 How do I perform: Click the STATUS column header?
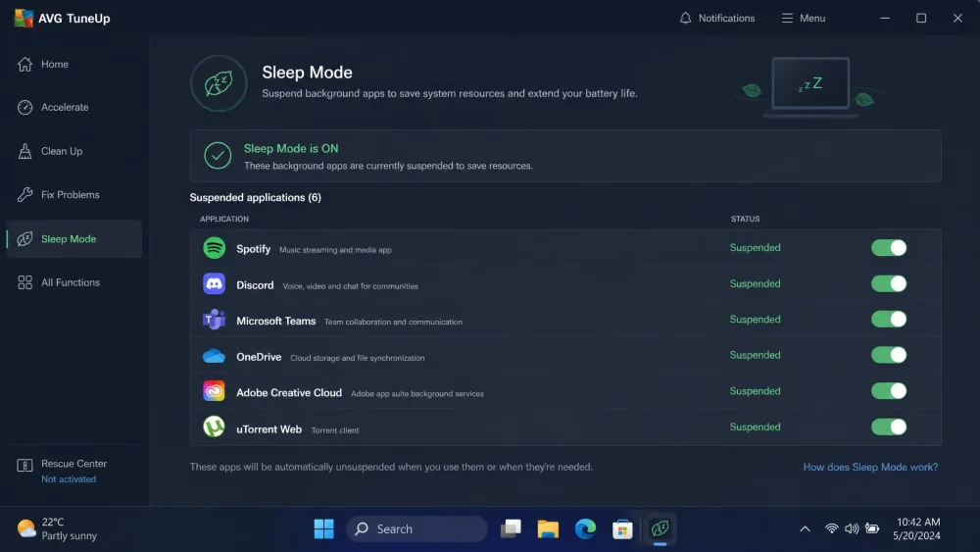(x=745, y=219)
